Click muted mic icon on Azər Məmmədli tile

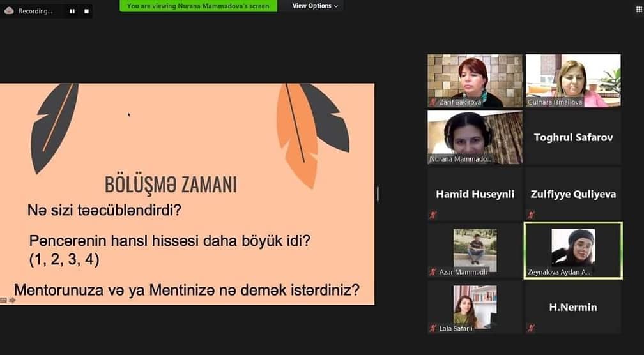(x=433, y=272)
